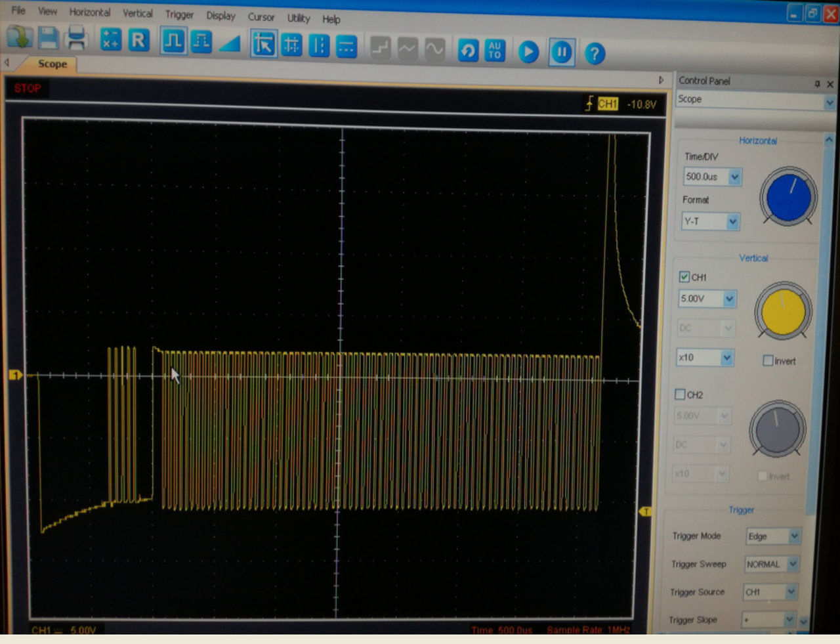
Task: Click the R reference waveform icon
Action: pyautogui.click(x=138, y=41)
